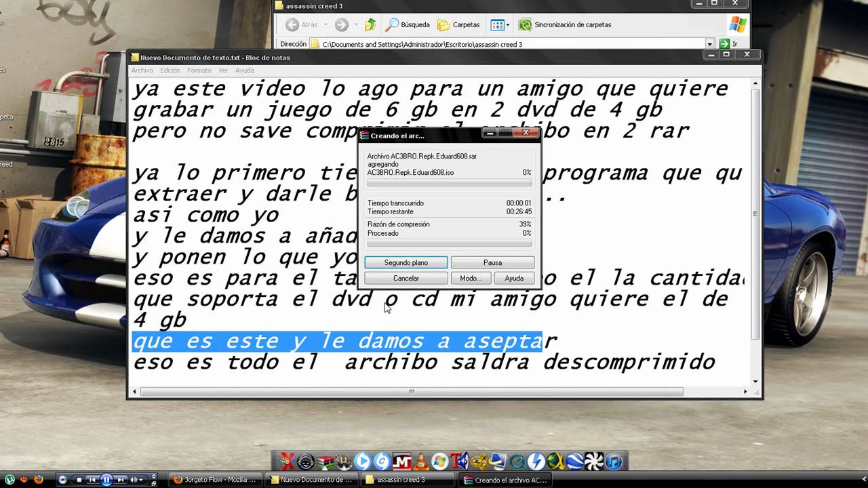Click Windows Media Player icon in taskbar toolbar

[x=63, y=479]
